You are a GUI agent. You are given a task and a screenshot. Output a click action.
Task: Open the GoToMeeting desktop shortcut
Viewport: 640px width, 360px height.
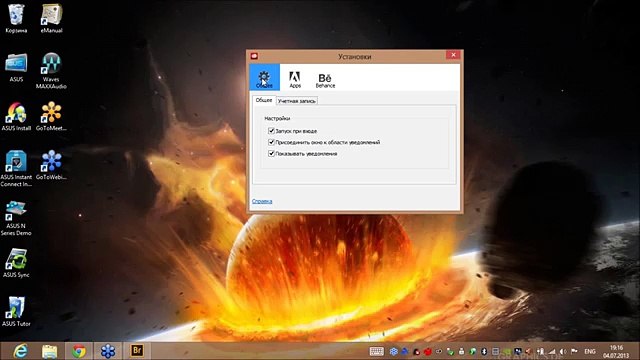point(51,116)
